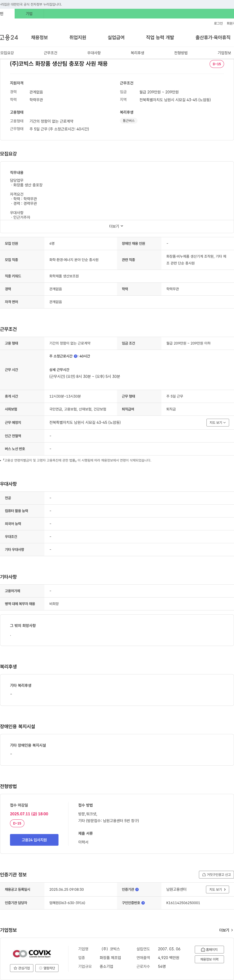Click info icon beside 주 소정근로시간
The width and height of the screenshot is (234, 980).
click(76, 356)
